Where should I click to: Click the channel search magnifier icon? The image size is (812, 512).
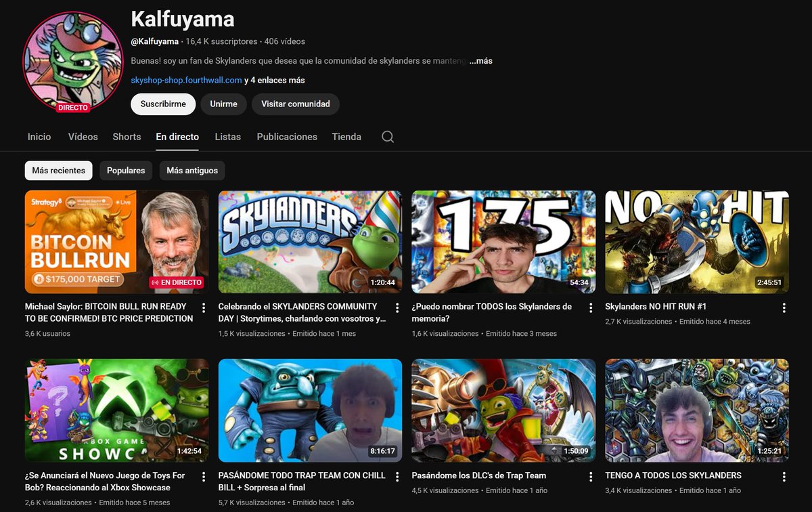[388, 137]
